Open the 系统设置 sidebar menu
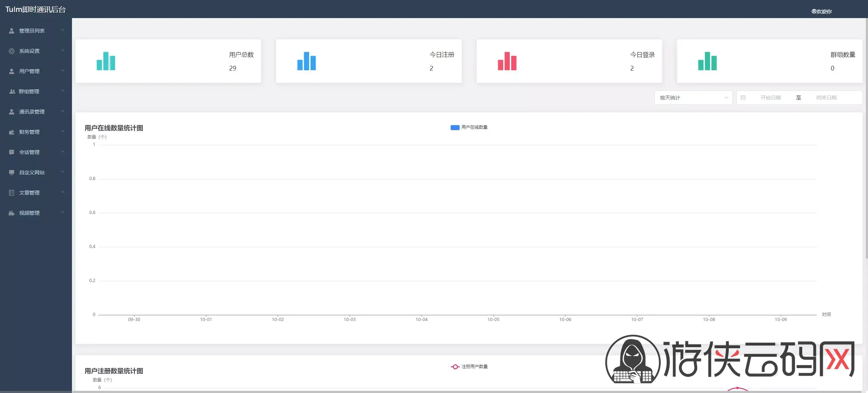 [36, 51]
